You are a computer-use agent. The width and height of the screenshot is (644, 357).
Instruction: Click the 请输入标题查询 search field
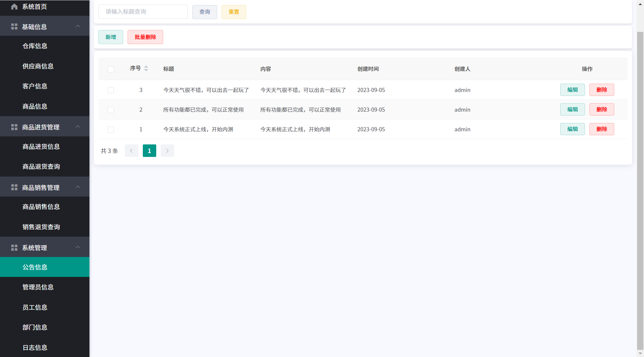143,12
